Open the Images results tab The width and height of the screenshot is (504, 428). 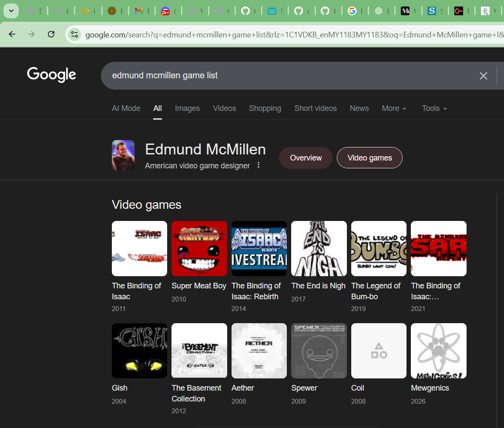pos(188,108)
